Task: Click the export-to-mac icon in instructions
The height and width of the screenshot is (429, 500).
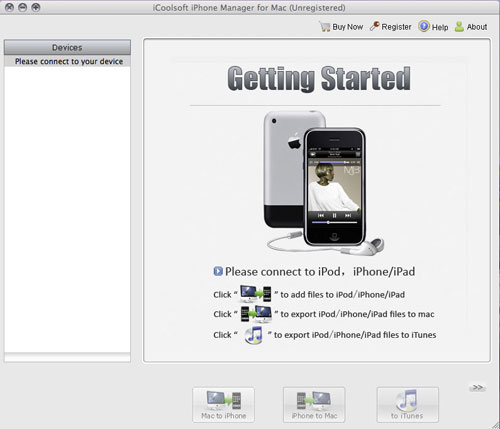Action: (x=256, y=314)
